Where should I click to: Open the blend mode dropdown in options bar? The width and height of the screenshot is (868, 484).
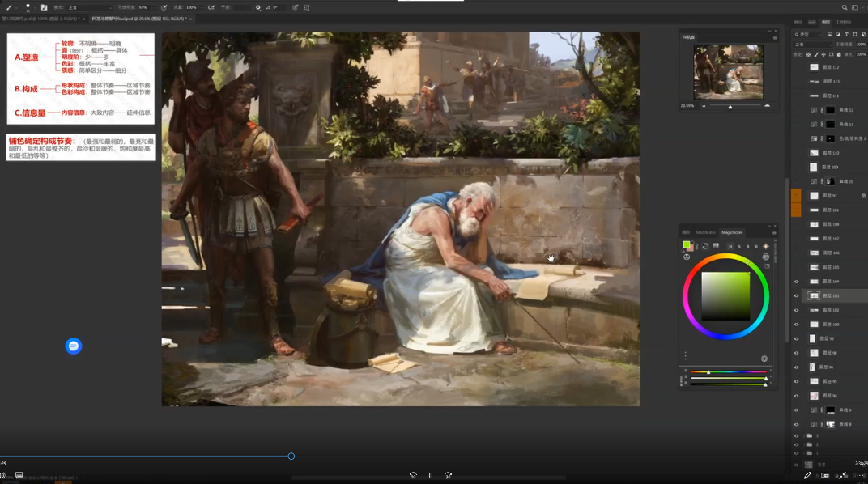point(88,8)
